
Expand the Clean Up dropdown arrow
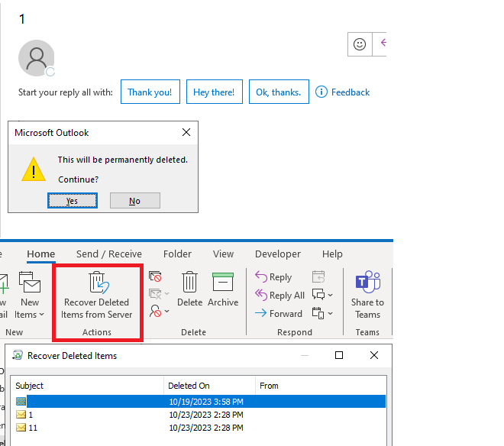point(166,293)
